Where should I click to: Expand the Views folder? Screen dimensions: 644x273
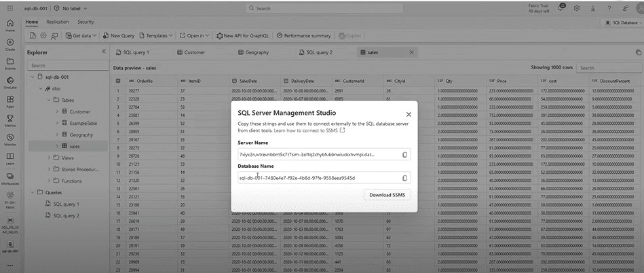(48, 158)
